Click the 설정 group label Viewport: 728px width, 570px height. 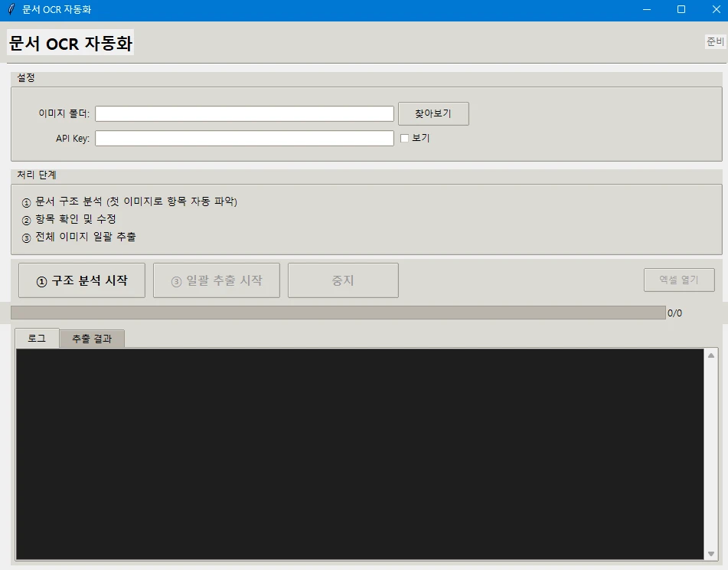[26, 77]
